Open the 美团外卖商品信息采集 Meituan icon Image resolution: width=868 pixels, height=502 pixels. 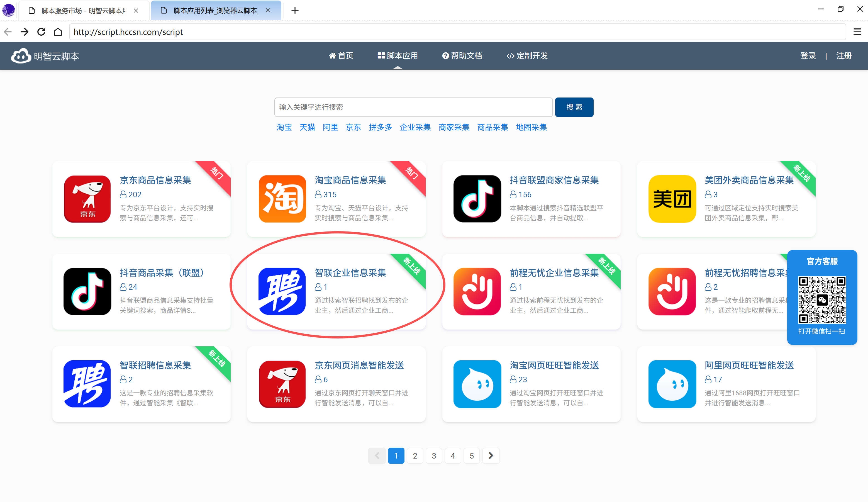[672, 199]
